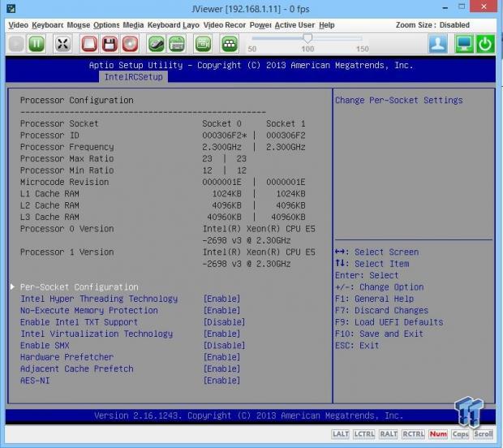Toggle the Num lock indicator

point(438,434)
